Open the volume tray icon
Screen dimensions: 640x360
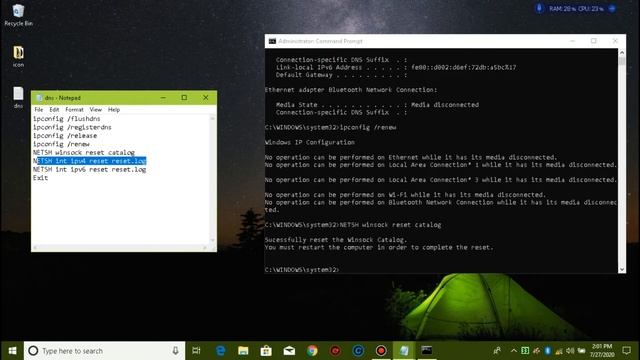[x=570, y=351]
